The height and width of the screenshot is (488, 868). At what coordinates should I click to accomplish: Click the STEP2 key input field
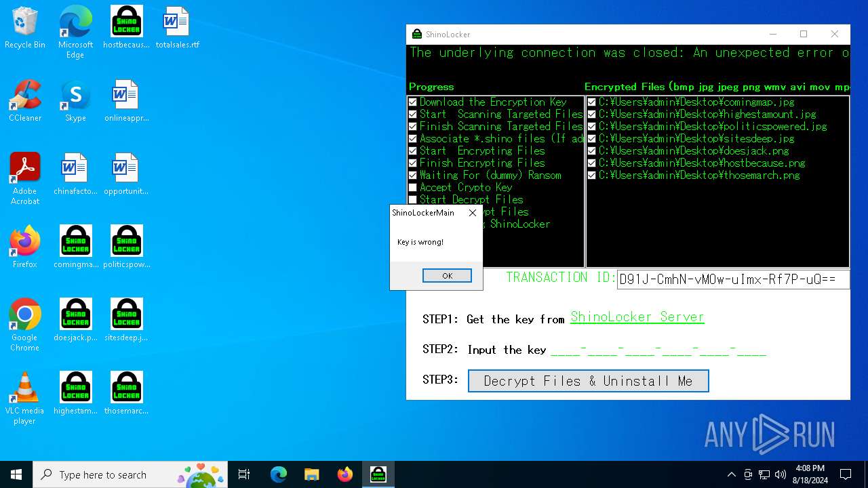658,350
